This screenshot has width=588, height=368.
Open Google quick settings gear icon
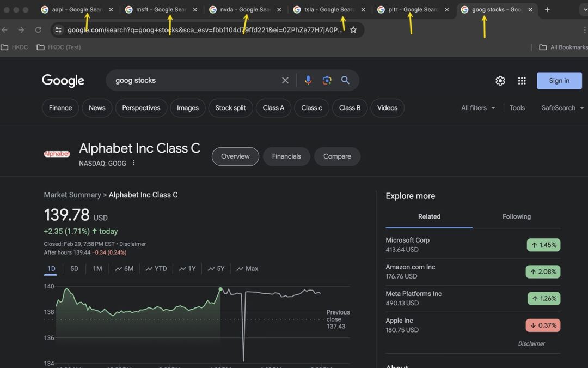tap(500, 81)
